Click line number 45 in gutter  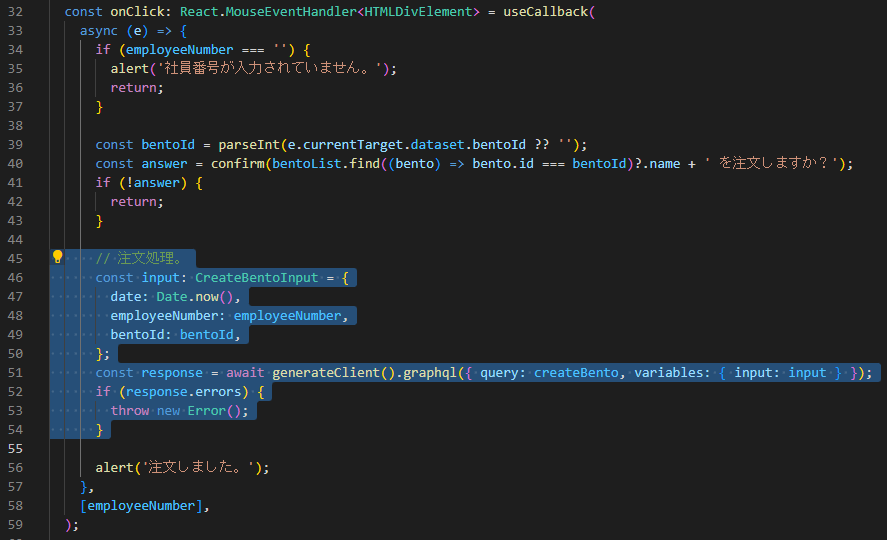[15, 258]
